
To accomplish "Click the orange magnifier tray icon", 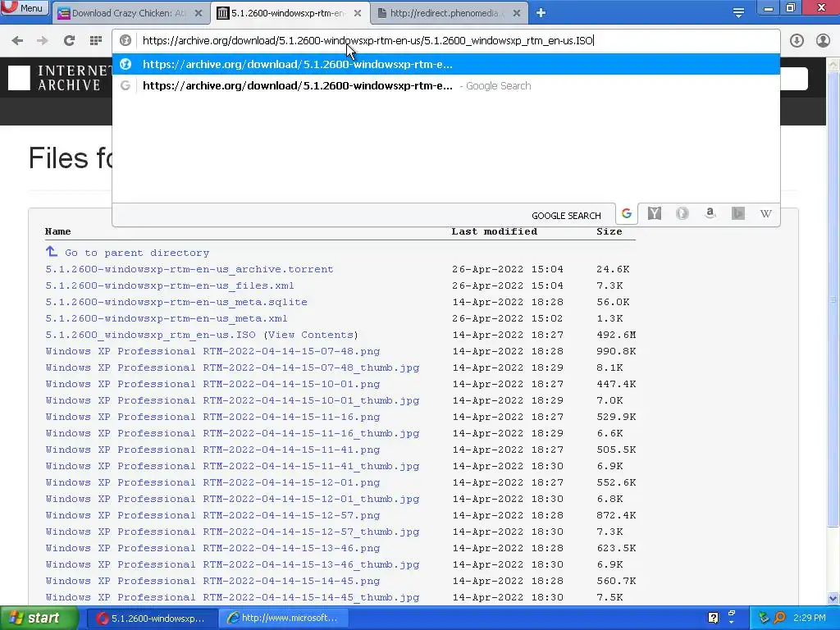I will [x=779, y=618].
